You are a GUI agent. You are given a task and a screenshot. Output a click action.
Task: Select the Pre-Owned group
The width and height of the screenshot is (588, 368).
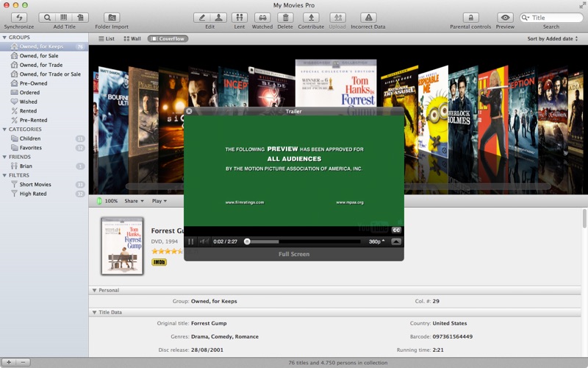click(x=44, y=83)
